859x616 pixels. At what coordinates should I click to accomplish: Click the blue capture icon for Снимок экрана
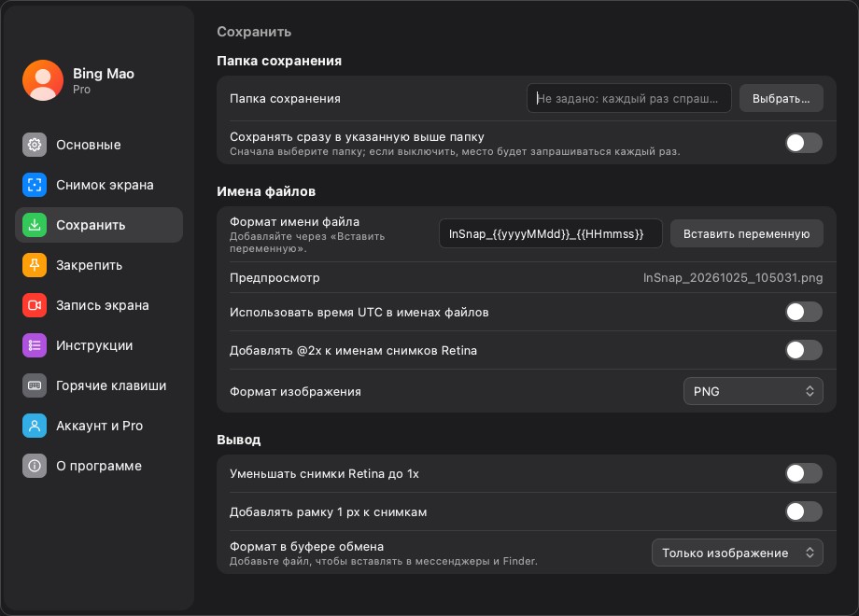(x=35, y=185)
